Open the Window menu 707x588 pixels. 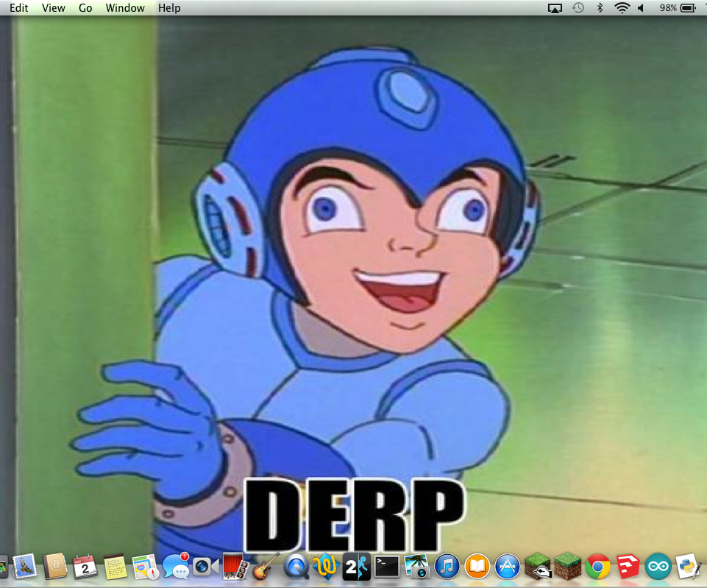pos(125,7)
